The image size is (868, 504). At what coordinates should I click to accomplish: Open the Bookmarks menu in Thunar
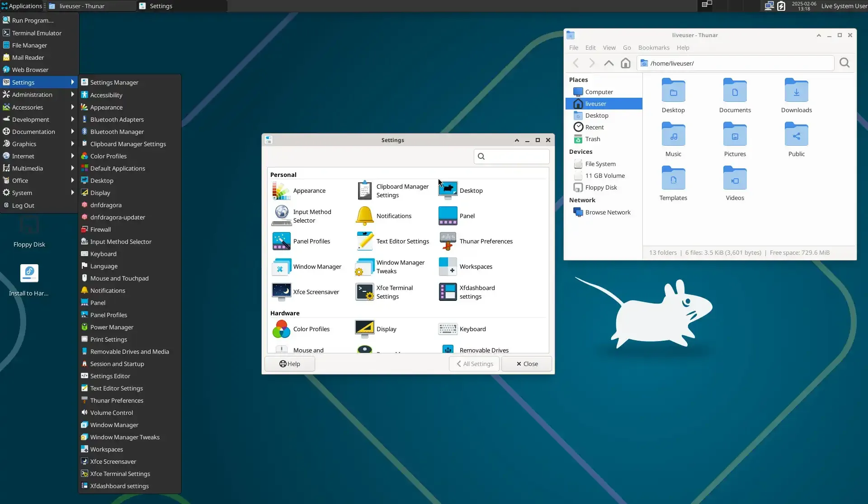[x=653, y=48]
